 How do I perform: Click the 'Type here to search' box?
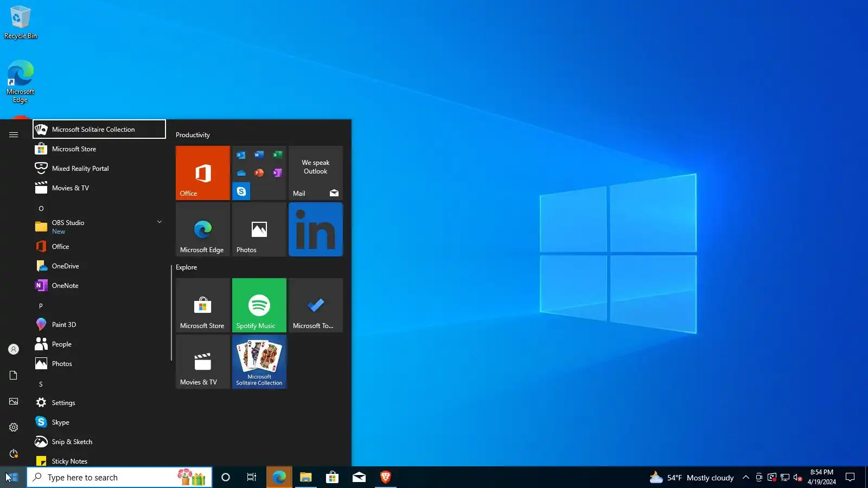click(119, 477)
